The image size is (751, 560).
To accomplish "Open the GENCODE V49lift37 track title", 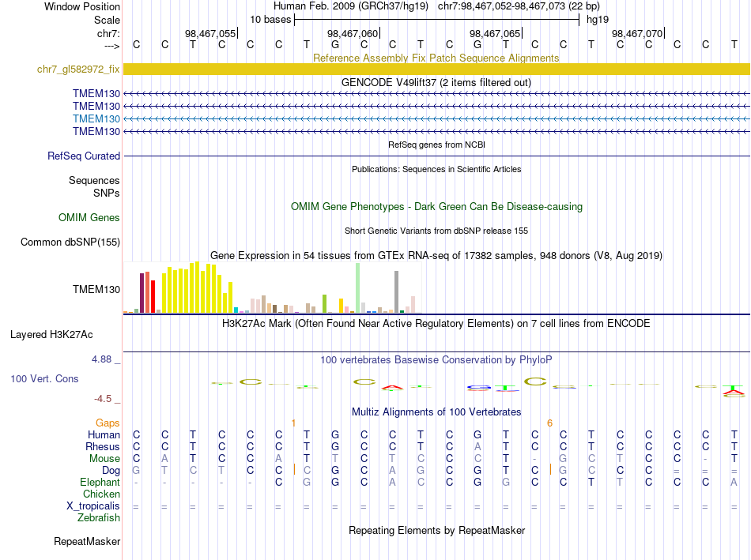I will click(x=436, y=82).
